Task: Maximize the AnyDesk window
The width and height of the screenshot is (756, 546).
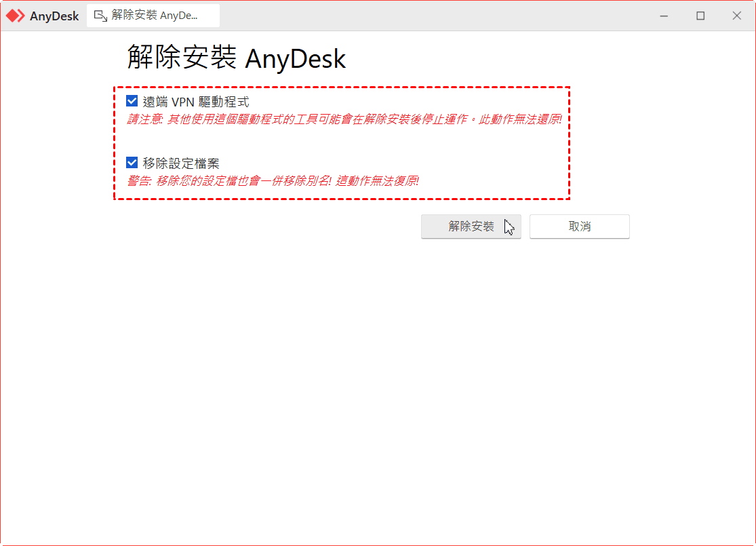Action: pyautogui.click(x=700, y=16)
